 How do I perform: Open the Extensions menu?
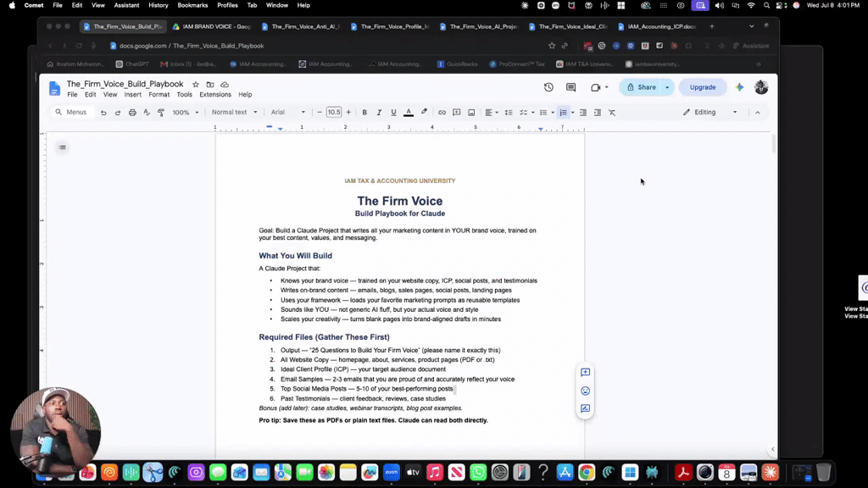(x=215, y=95)
